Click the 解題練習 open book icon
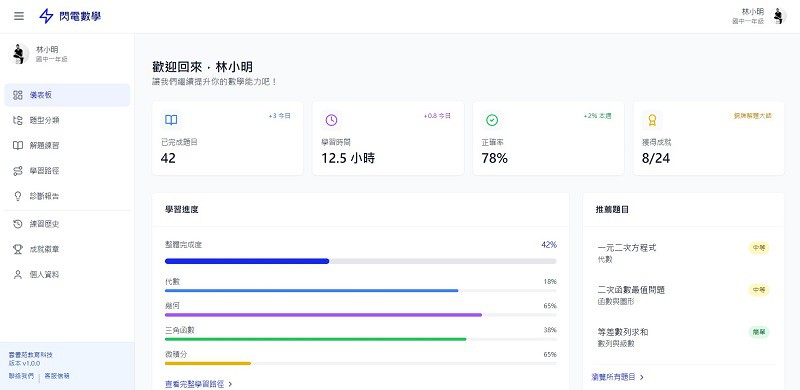800x390 pixels. pyautogui.click(x=18, y=145)
